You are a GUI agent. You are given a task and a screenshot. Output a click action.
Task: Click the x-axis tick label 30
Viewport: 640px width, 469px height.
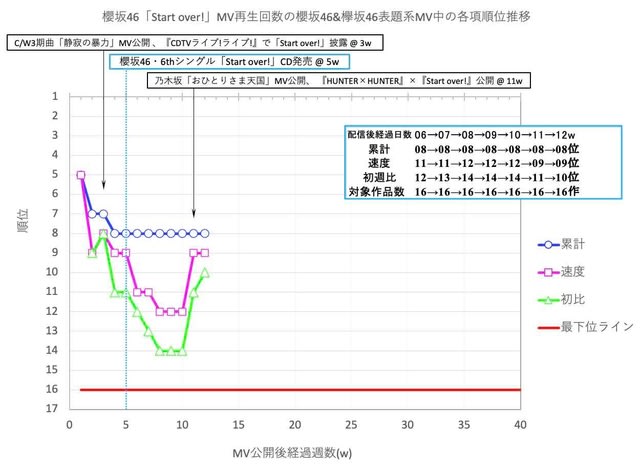407,425
